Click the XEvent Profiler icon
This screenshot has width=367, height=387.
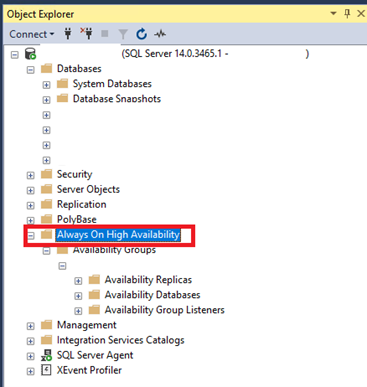(x=46, y=370)
